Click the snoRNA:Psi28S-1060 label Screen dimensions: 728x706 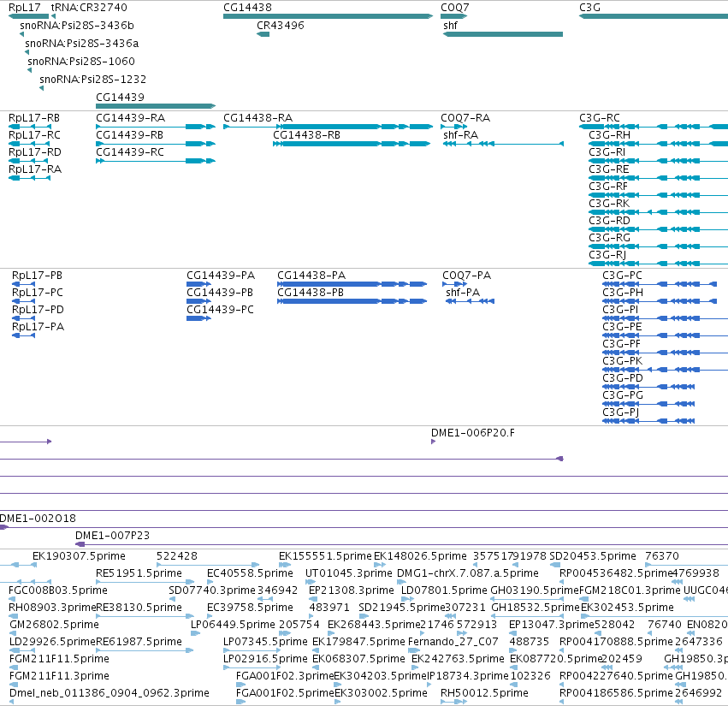[x=81, y=62]
